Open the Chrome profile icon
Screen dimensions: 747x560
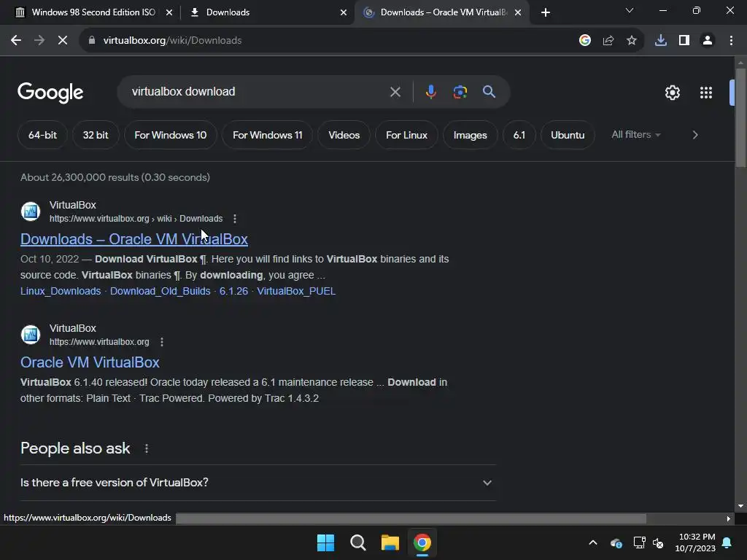pos(708,41)
